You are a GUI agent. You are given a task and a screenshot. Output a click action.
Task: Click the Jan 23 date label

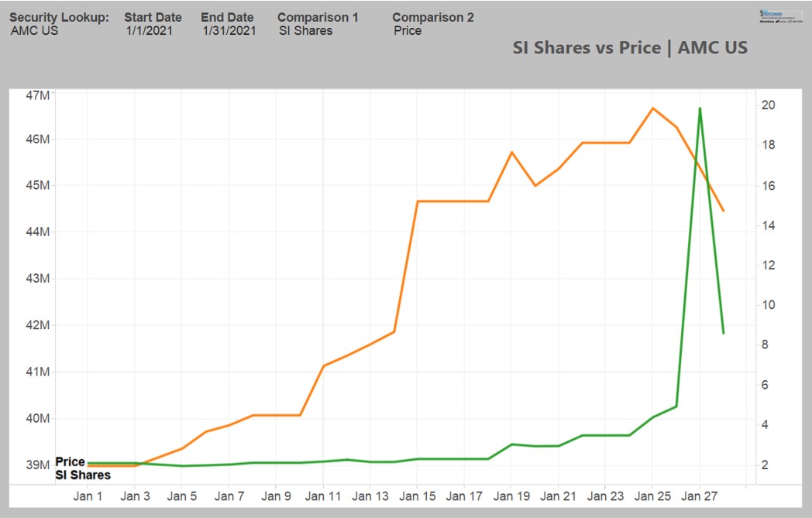coord(605,496)
